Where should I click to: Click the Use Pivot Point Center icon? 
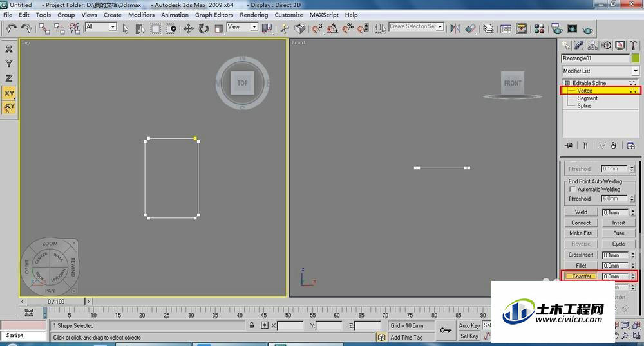(267, 29)
